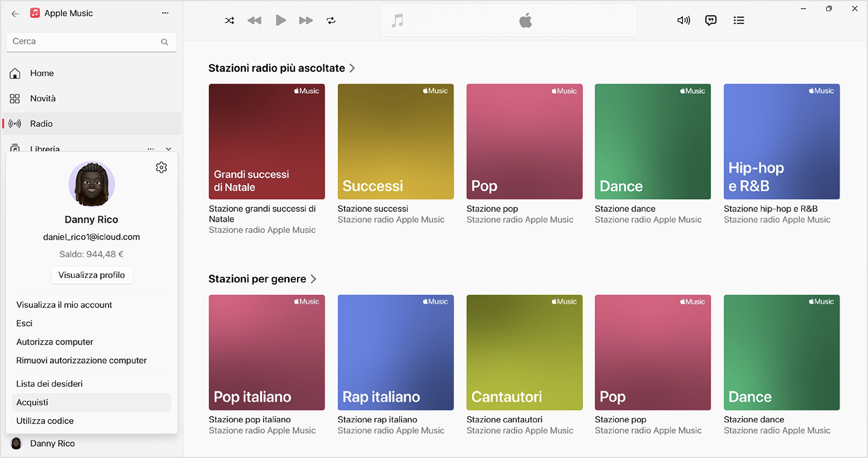Click the music note now-playing artwork
This screenshot has height=458, width=868.
pos(397,21)
